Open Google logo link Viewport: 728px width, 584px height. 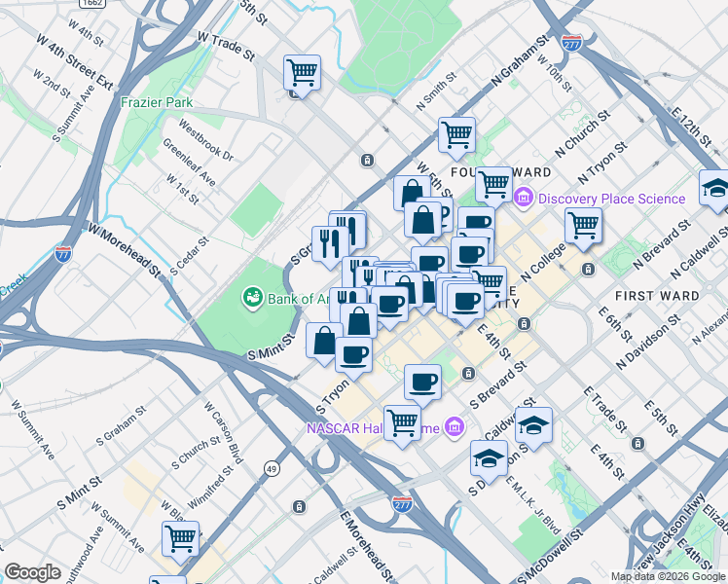point(32,572)
